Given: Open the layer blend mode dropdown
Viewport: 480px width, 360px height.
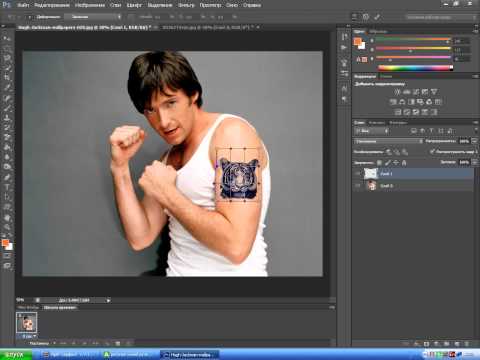Looking at the screenshot, I should pos(388,141).
